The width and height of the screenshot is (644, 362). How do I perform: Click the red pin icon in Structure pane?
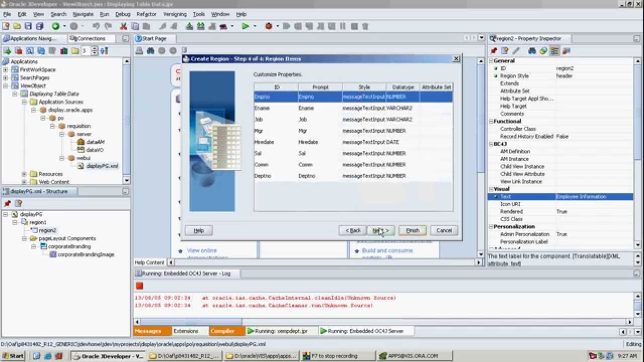click(x=8, y=204)
